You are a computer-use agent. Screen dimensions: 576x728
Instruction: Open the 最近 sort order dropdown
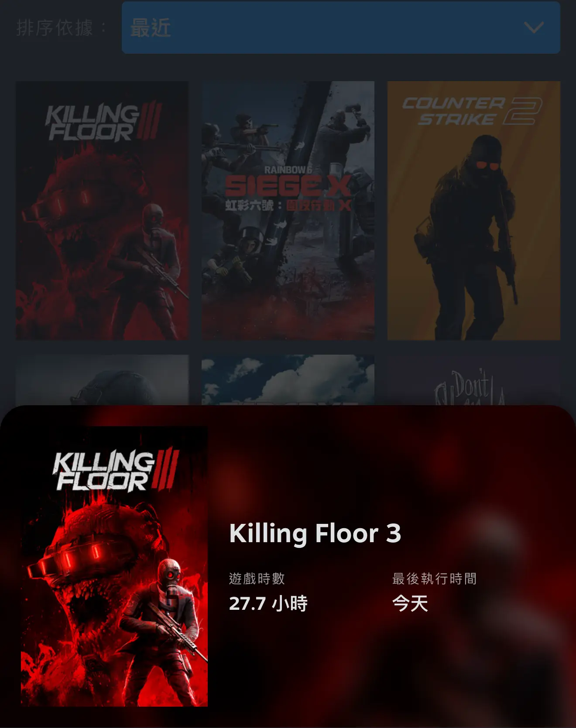pos(341,27)
